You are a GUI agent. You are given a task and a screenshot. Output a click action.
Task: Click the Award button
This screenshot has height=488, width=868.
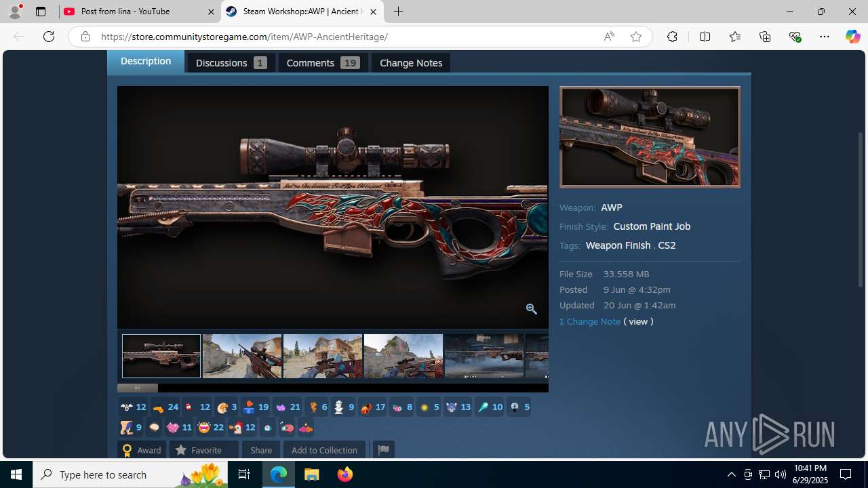pos(142,450)
